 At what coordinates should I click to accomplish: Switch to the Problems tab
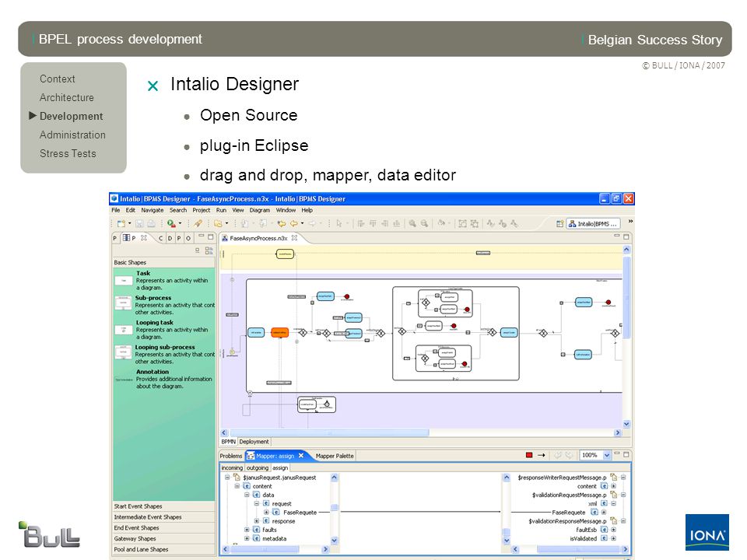coord(231,457)
